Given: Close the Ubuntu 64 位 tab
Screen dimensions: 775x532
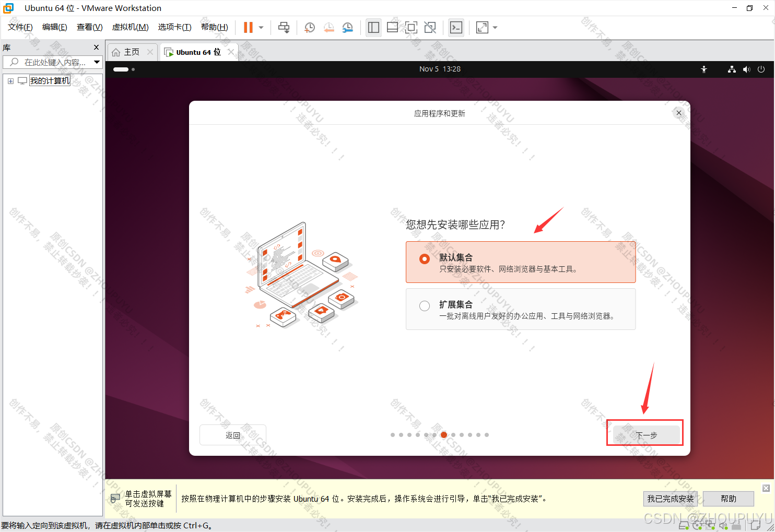Looking at the screenshot, I should pos(231,52).
